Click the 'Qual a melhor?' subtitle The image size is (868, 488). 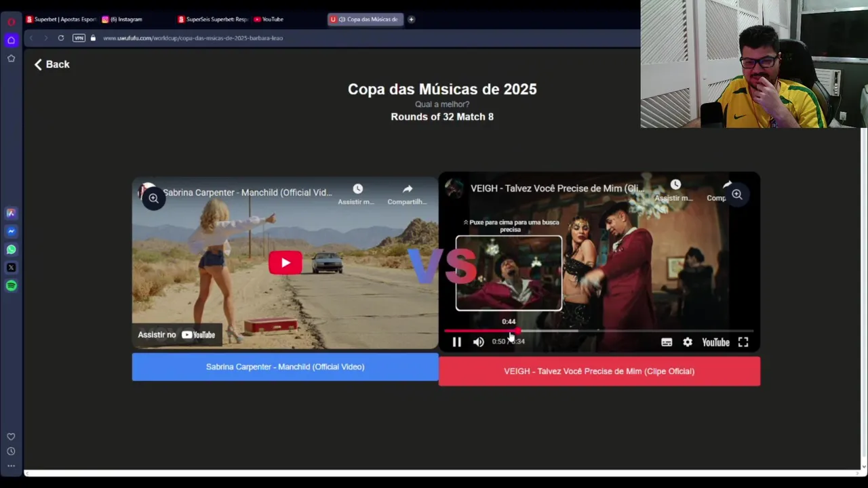[442, 104]
